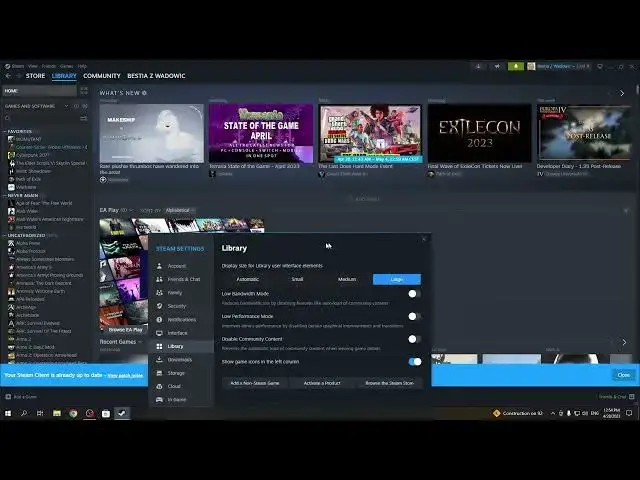This screenshot has height=480, width=640.
Task: Select Small display size
Action: coord(297,279)
